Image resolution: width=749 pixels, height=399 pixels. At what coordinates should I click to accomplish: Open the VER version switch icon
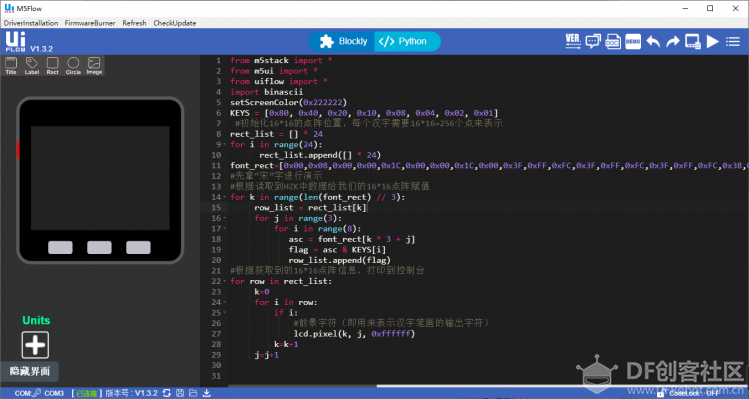[573, 42]
